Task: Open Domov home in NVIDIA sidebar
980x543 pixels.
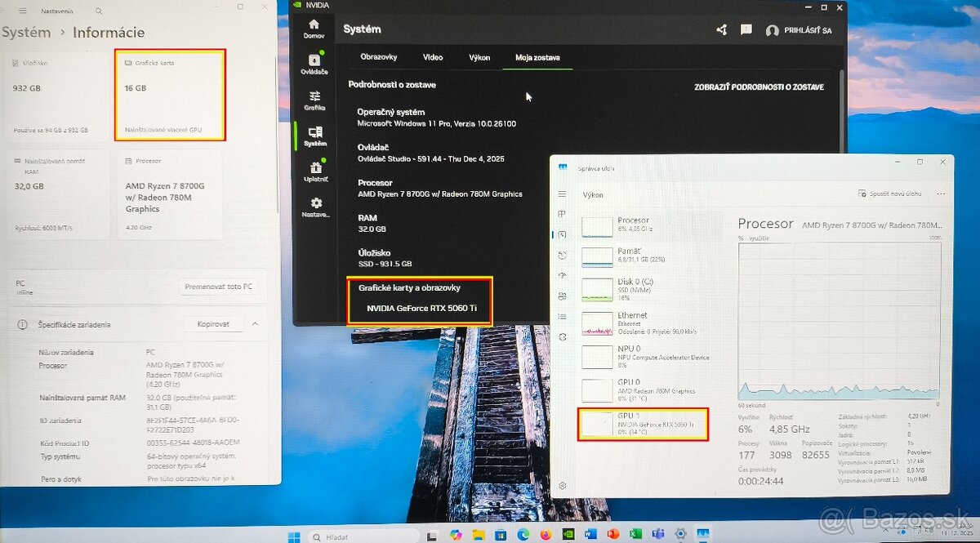Action: pos(314,28)
